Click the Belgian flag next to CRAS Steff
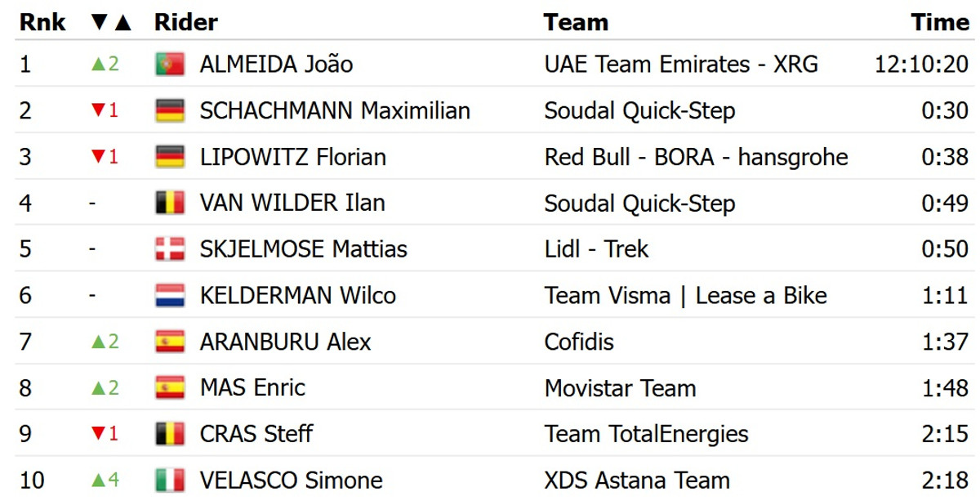Screen dimensions: 980x501 [x=170, y=434]
